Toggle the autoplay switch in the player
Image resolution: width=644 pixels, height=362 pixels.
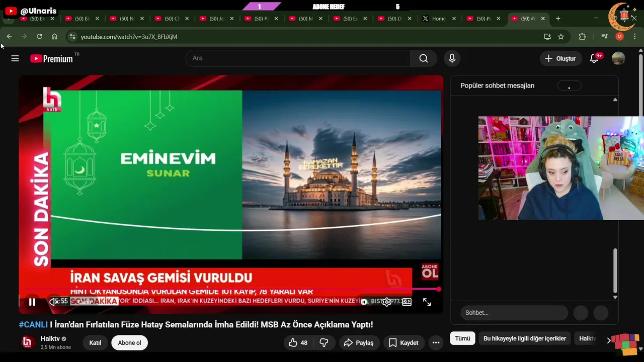[x=364, y=302]
